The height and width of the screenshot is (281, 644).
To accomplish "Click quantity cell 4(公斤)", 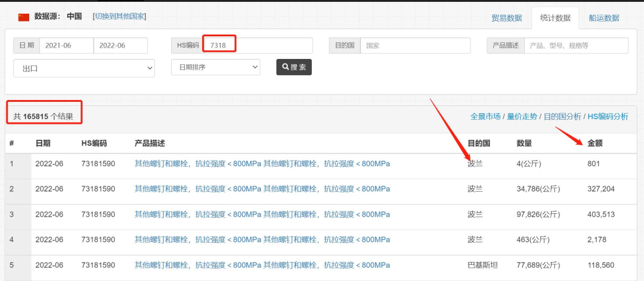I will pos(529,164).
